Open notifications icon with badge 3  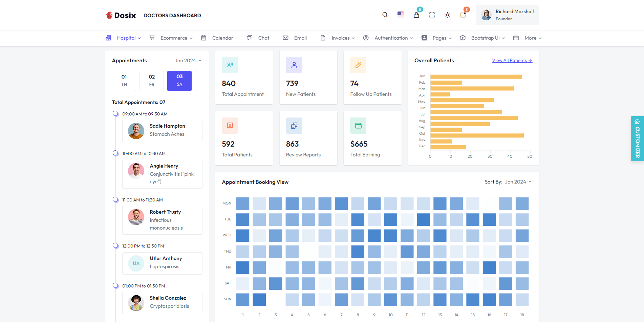463,15
